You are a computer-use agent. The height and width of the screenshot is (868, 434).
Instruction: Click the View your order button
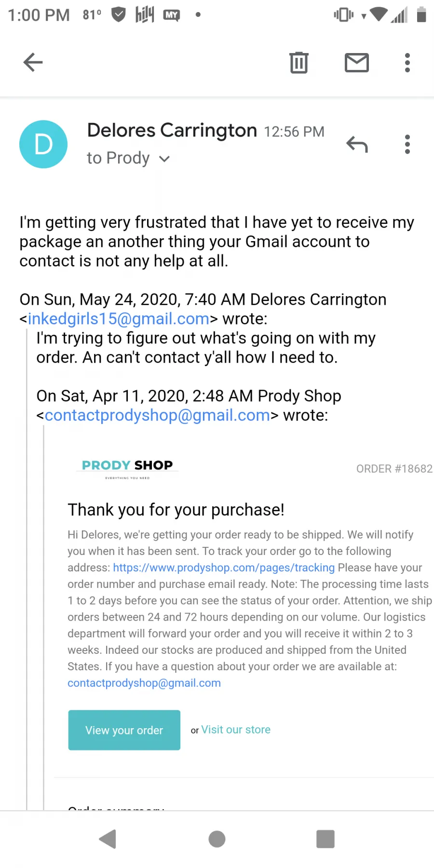click(x=124, y=730)
